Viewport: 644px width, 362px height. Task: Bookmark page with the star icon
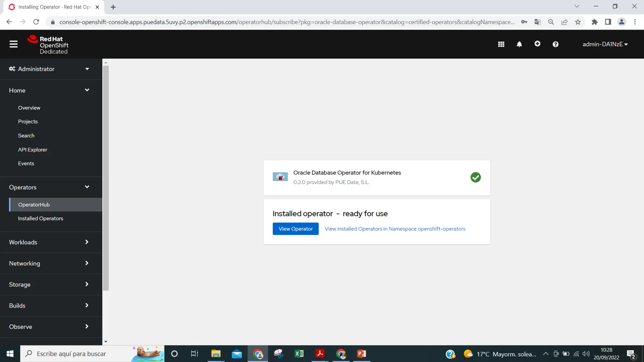(578, 22)
